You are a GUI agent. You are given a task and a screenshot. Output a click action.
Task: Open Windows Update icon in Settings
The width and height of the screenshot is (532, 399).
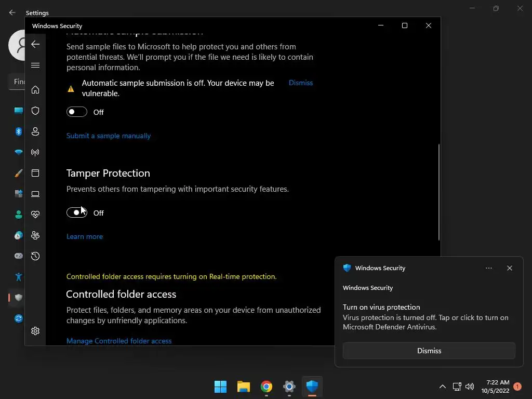pyautogui.click(x=19, y=318)
